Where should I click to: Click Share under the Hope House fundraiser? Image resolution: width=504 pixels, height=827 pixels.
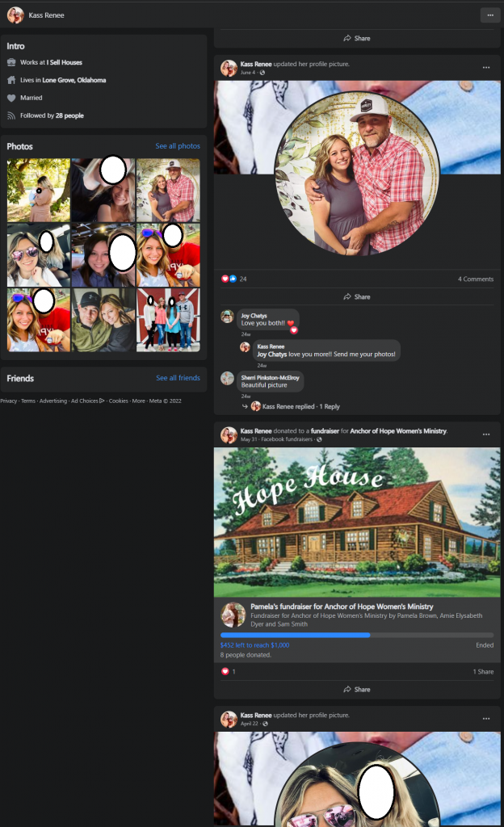[357, 690]
